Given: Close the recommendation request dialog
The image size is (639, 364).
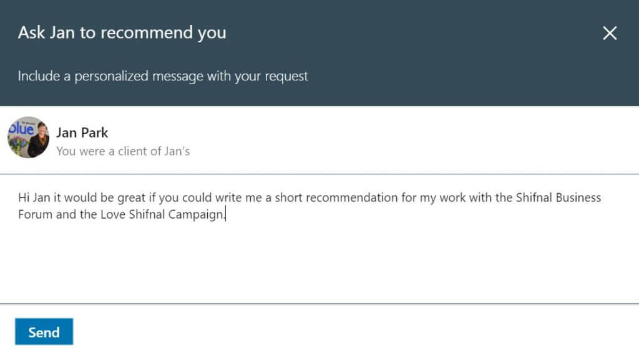Looking at the screenshot, I should (610, 34).
